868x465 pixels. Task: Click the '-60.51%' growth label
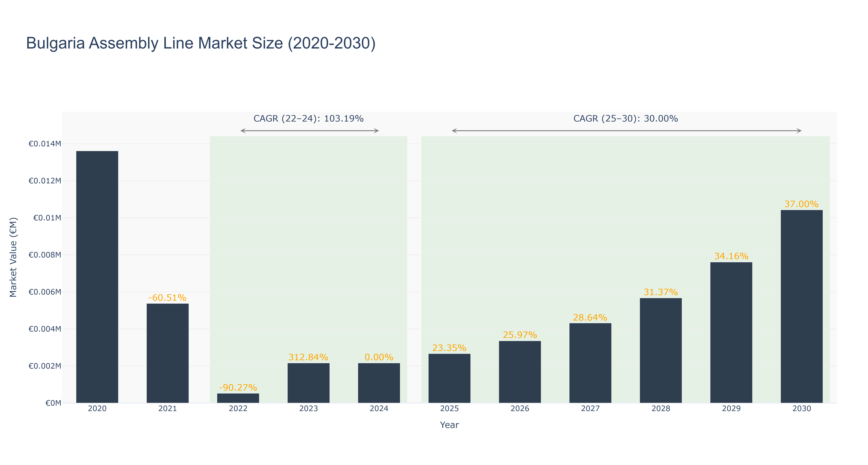(x=167, y=298)
